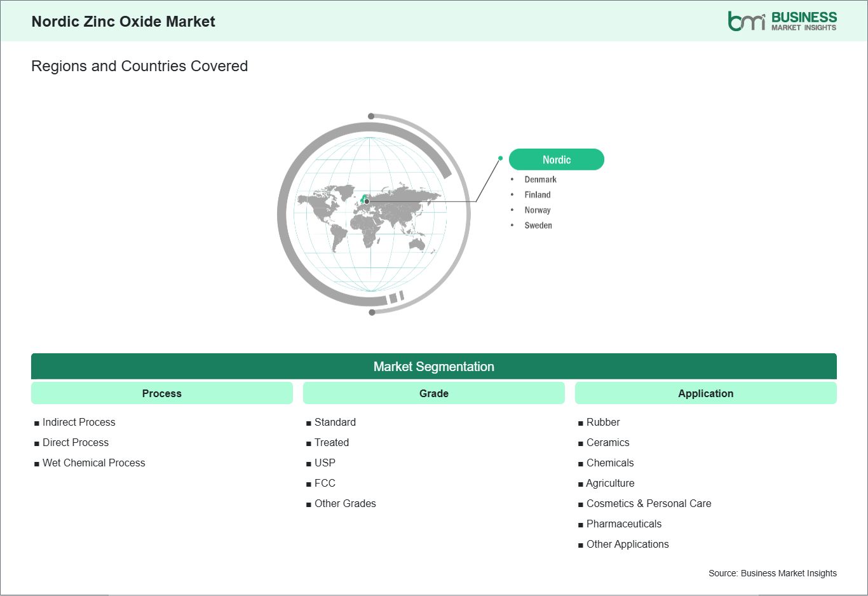Image resolution: width=868 pixels, height=596 pixels.
Task: Click the Nordic Zinc Oxide Market title
Action: (x=123, y=22)
